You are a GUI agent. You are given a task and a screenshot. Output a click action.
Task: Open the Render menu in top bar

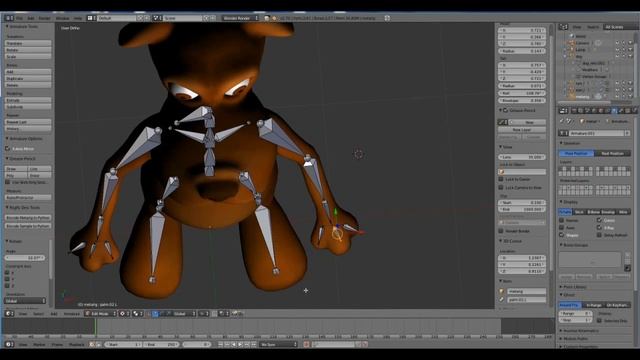click(x=44, y=18)
